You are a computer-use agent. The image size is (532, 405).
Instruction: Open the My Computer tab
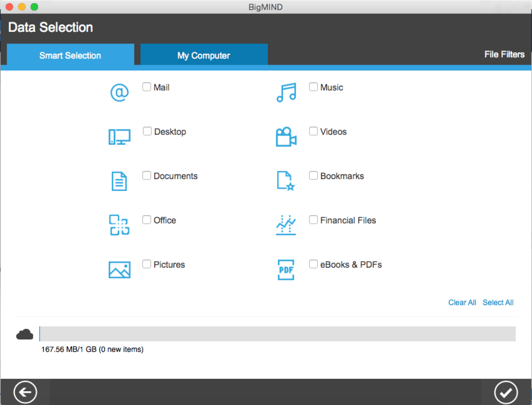click(204, 55)
